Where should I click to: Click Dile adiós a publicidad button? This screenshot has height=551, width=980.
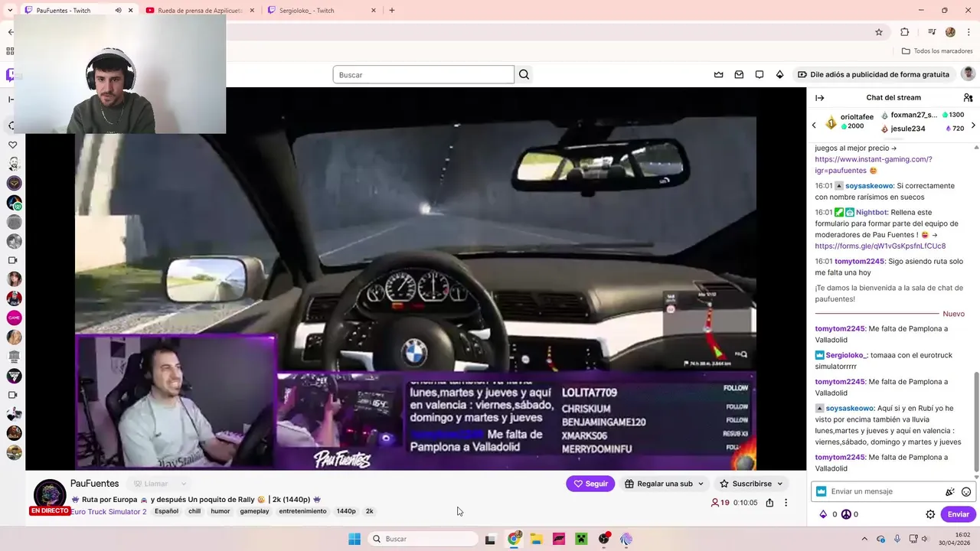874,74
